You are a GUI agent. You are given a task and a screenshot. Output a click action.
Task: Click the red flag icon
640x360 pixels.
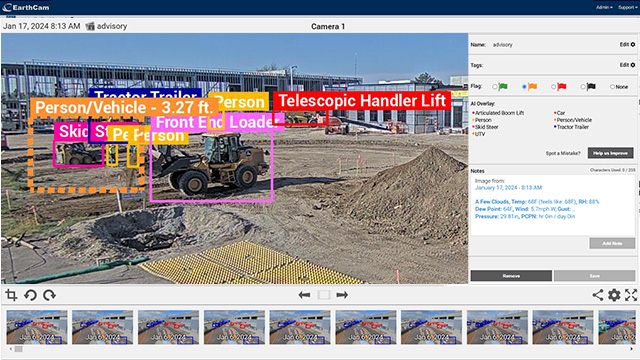pos(562,86)
